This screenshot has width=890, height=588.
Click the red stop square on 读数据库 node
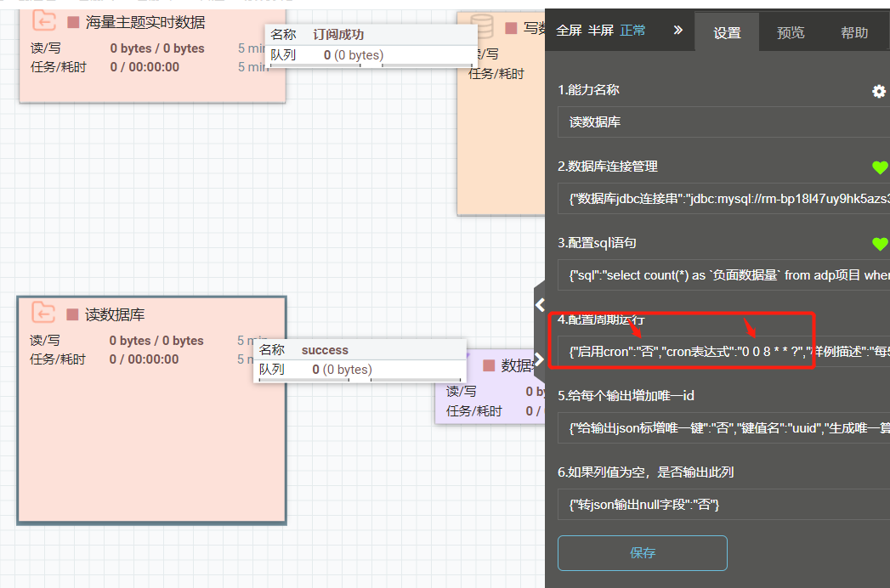coord(73,314)
